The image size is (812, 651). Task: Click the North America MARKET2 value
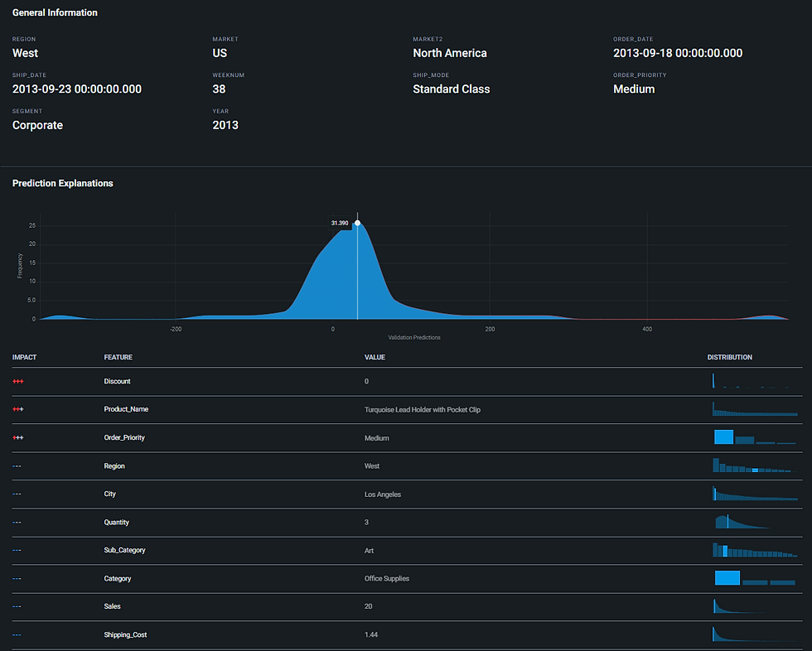[450, 53]
